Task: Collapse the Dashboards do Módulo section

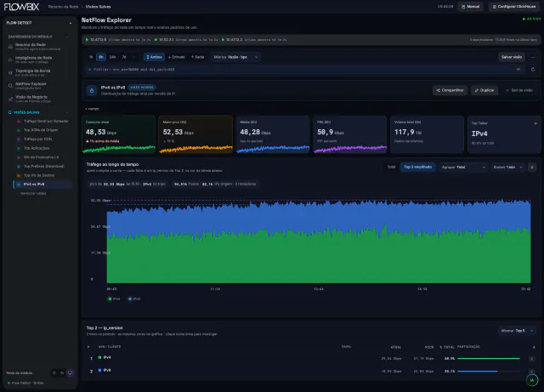Action: point(67,37)
